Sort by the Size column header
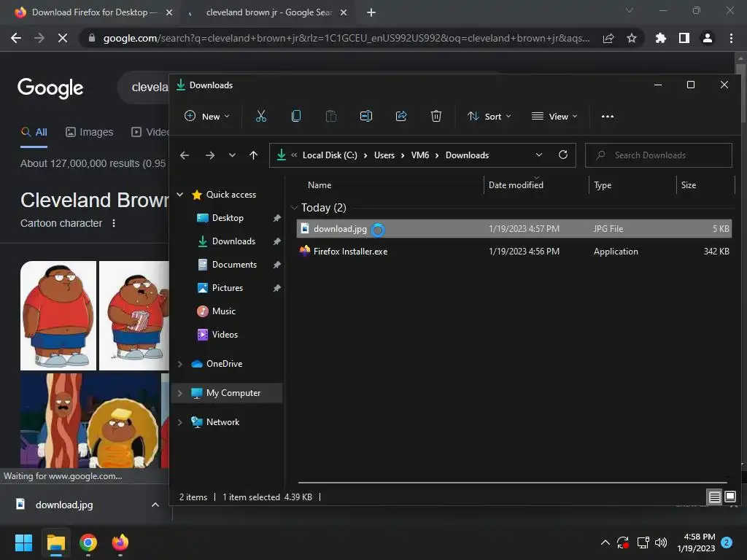Image resolution: width=747 pixels, height=560 pixels. [689, 184]
